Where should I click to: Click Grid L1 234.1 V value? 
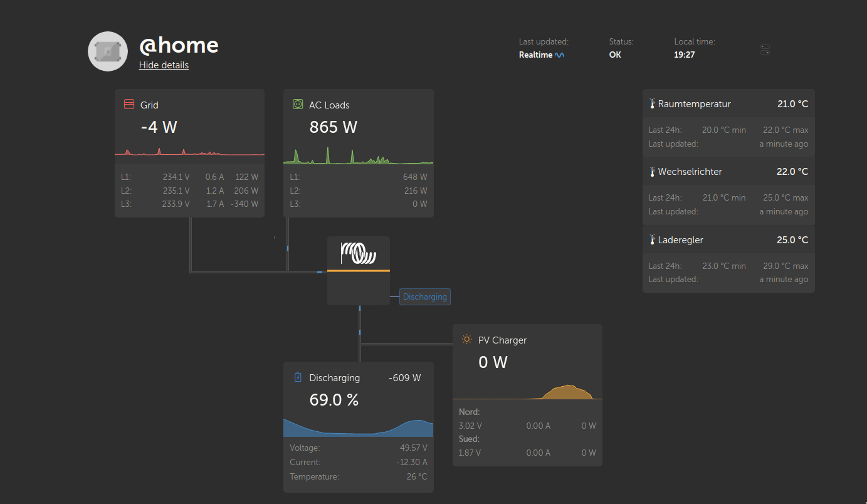tap(176, 177)
